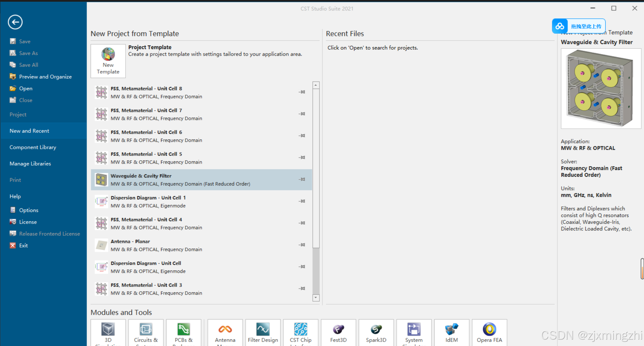Click the Save All icon
The width and height of the screenshot is (644, 346).
(13, 65)
